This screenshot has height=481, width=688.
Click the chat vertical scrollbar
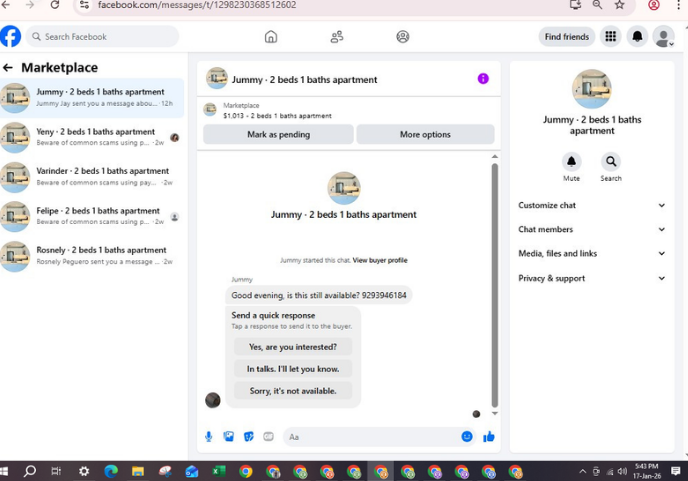[x=495, y=285]
